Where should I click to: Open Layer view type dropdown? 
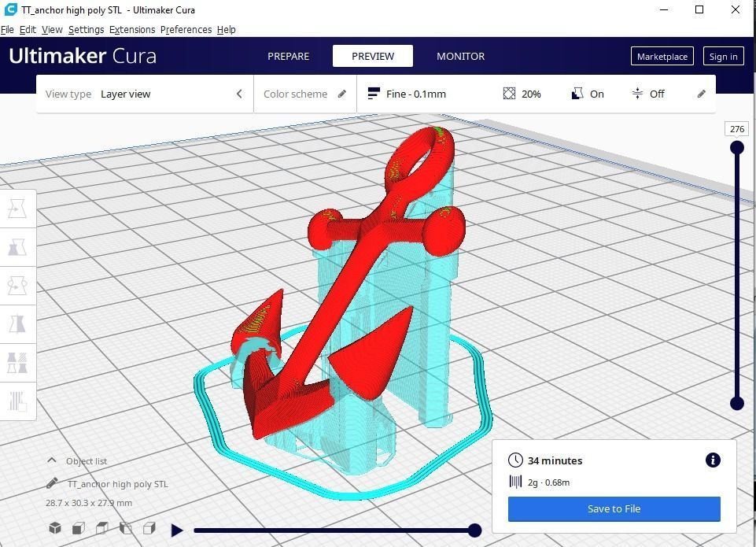[x=145, y=94]
